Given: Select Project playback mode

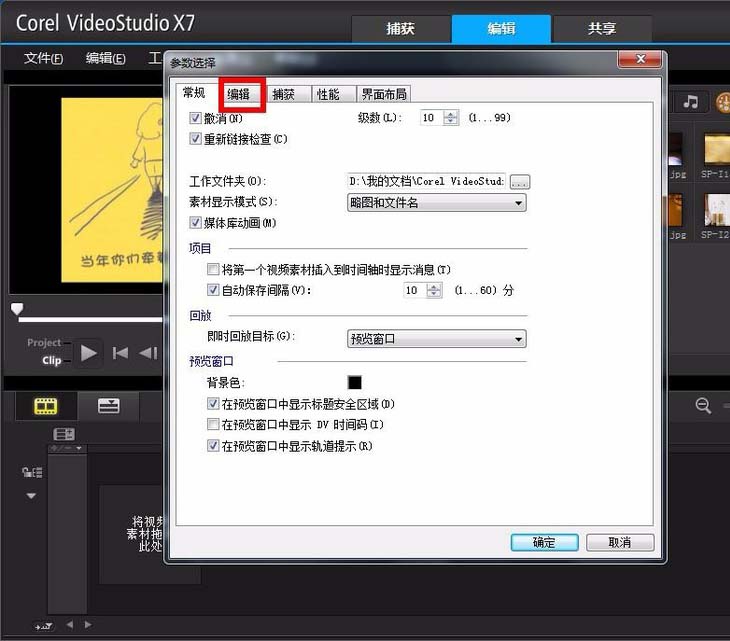Looking at the screenshot, I should click(x=44, y=343).
